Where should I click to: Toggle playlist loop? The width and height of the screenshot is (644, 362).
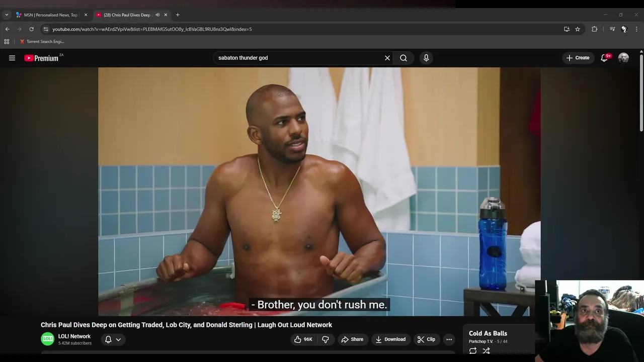tap(473, 351)
